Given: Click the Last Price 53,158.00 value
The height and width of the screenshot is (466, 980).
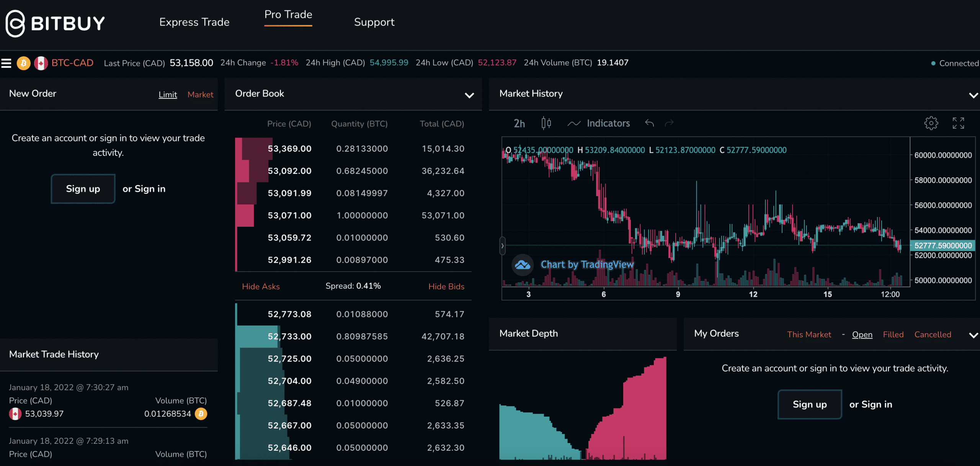Looking at the screenshot, I should click(x=191, y=63).
